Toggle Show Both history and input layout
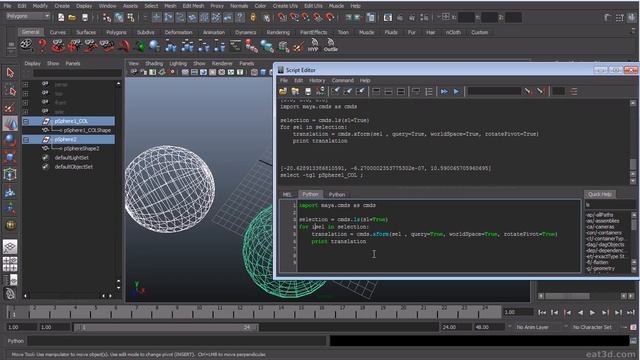This screenshot has height=360, width=640. coord(401,91)
